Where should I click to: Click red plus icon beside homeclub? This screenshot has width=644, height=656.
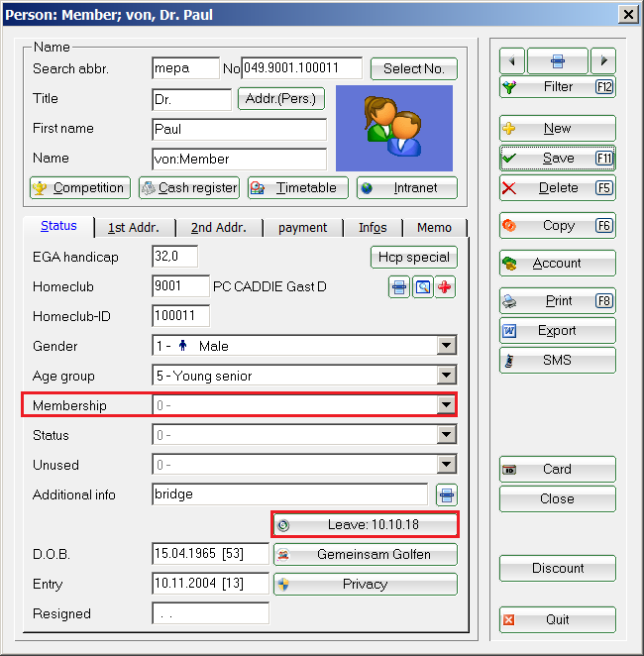445,287
